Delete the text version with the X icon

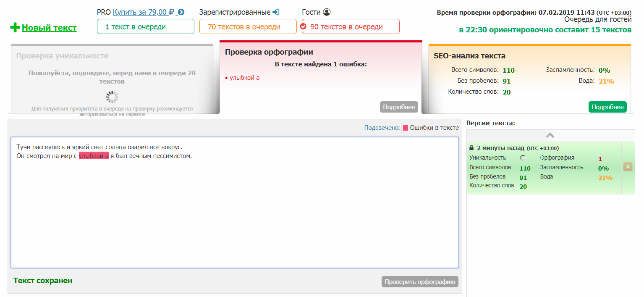click(x=628, y=167)
